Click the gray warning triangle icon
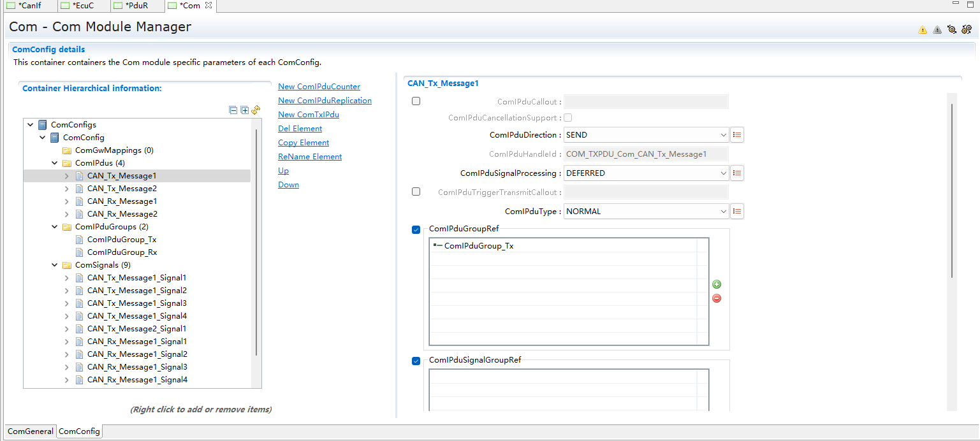This screenshot has width=980, height=441. click(x=937, y=29)
